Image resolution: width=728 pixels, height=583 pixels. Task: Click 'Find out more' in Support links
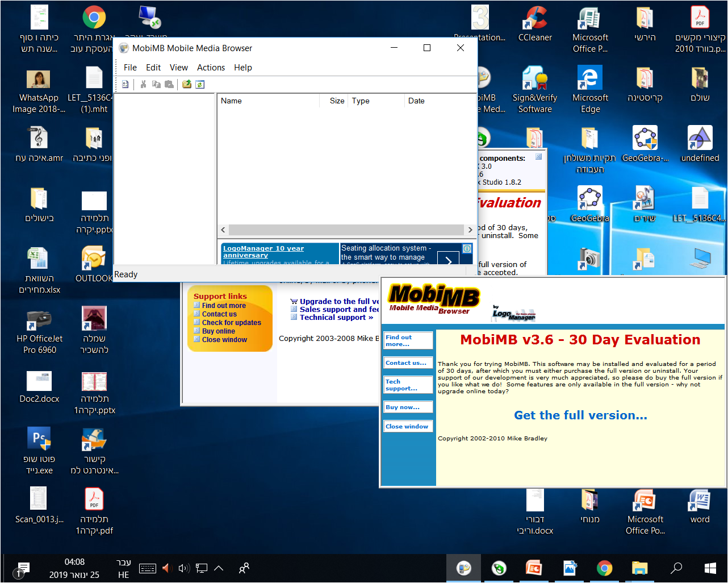[x=224, y=306]
